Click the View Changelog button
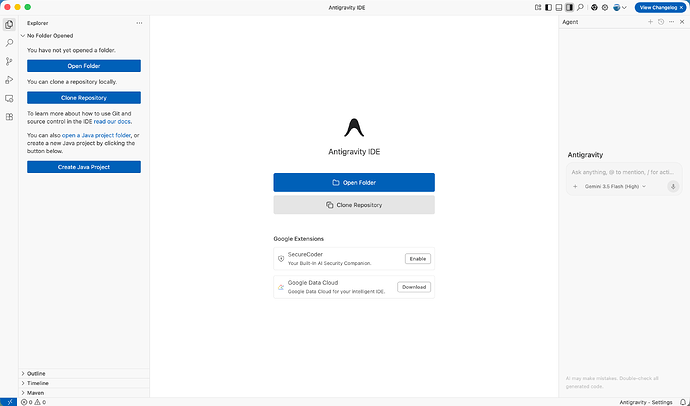This screenshot has width=690, height=406. [x=658, y=7]
